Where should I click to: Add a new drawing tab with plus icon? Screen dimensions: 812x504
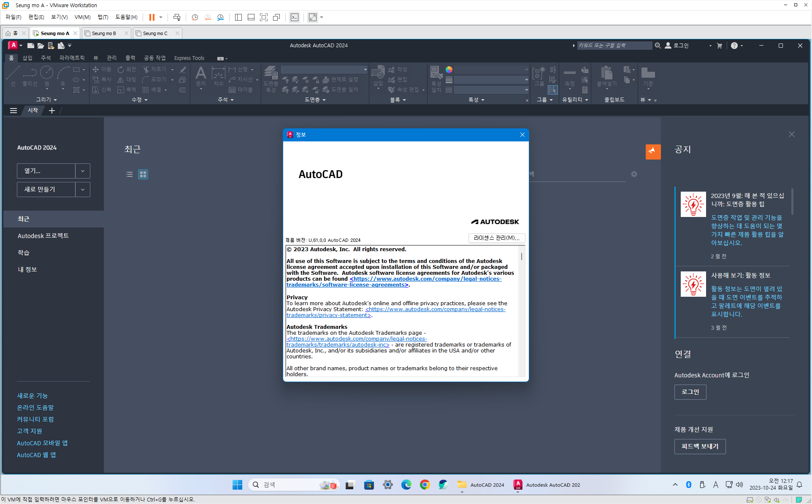[52, 111]
